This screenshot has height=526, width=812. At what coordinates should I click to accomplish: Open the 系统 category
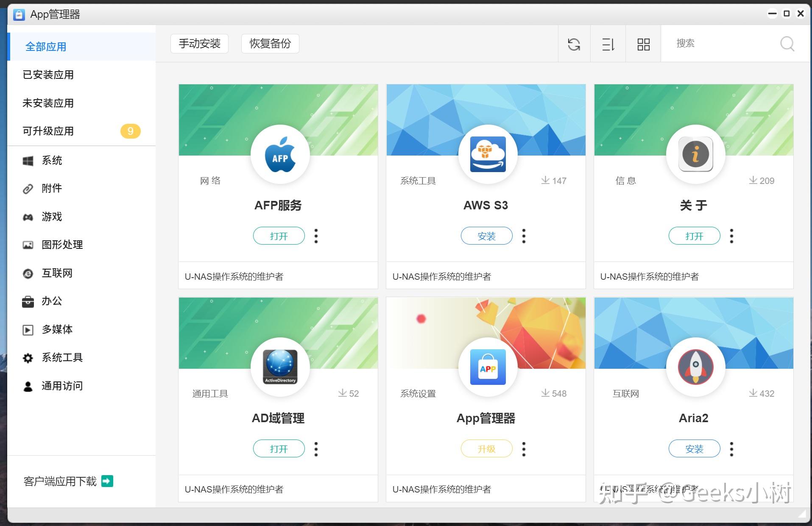coord(81,161)
